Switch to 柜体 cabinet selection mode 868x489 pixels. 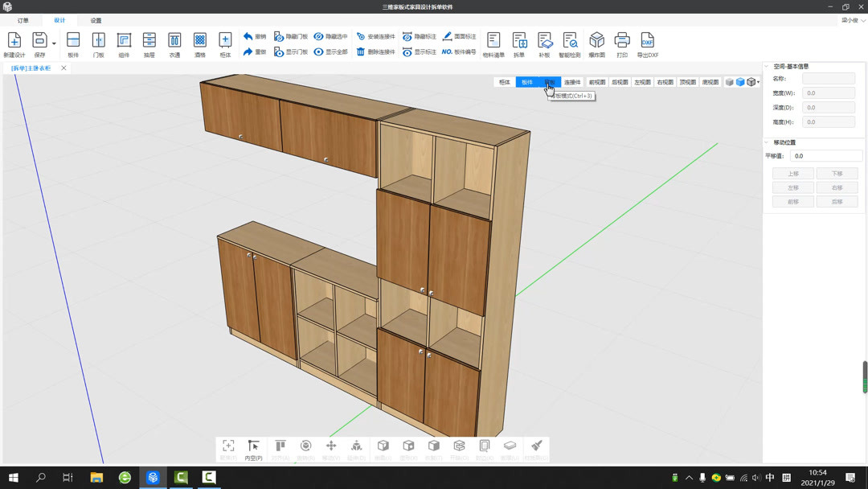click(x=504, y=82)
